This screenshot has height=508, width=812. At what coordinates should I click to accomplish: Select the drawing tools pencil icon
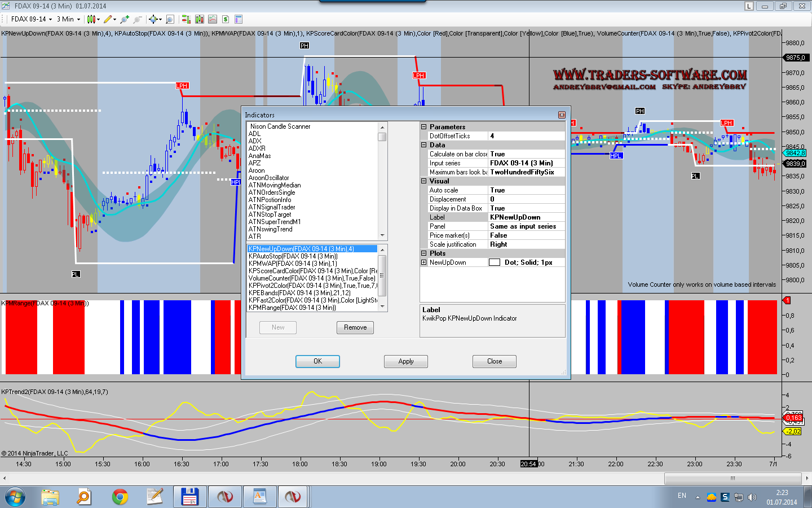click(108, 19)
